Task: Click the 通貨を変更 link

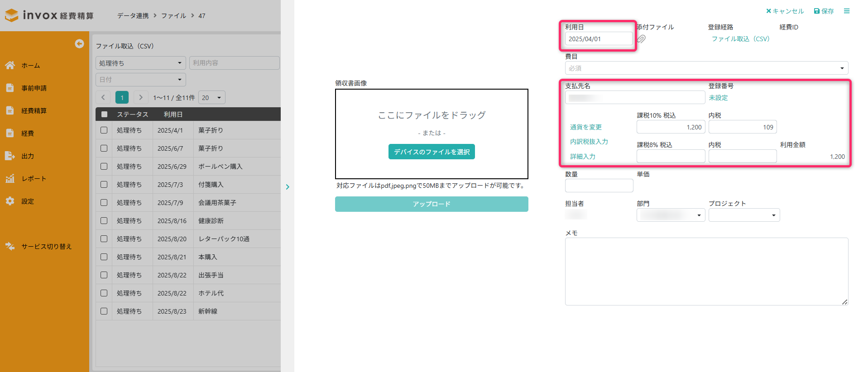Action: point(585,127)
